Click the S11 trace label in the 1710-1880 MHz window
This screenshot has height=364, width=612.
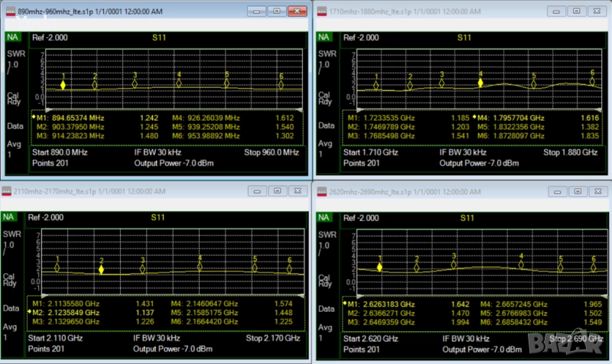pyautogui.click(x=464, y=37)
